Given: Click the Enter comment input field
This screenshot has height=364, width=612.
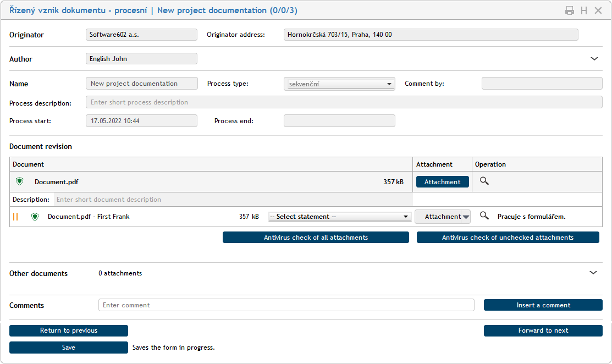Looking at the screenshot, I should [286, 305].
